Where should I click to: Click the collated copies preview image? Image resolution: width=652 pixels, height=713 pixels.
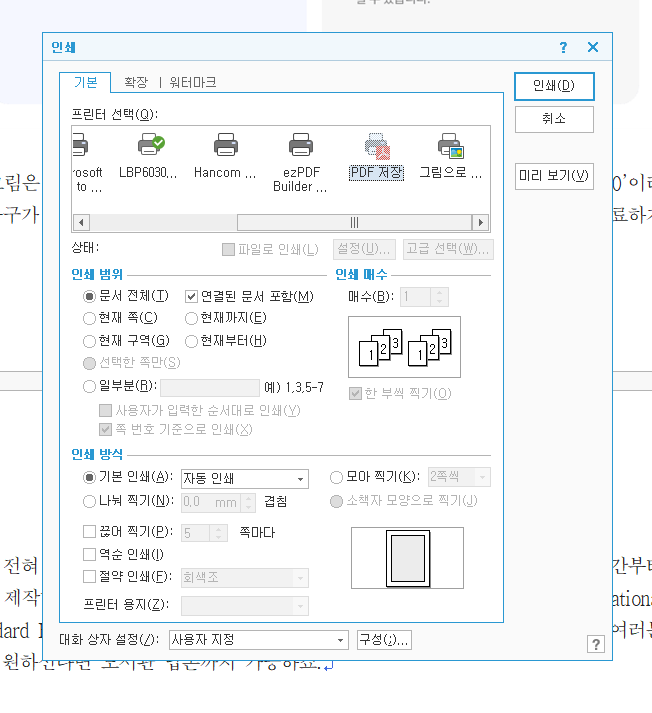click(x=404, y=347)
